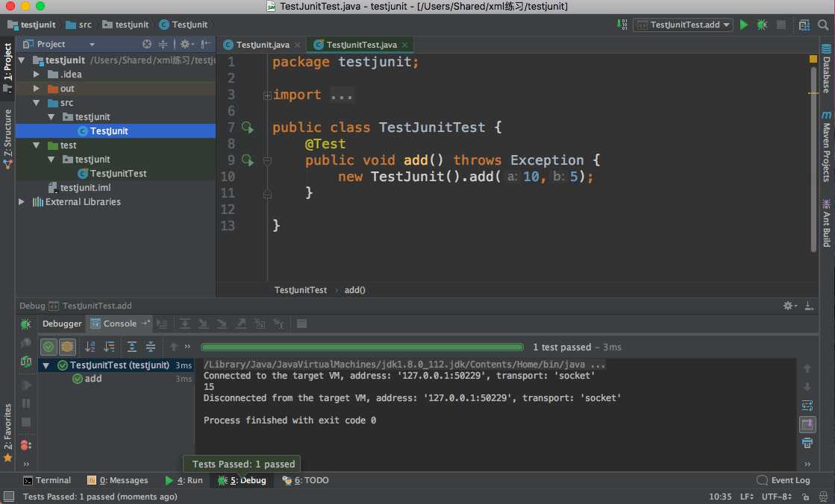
Task: Expand the out folder arrow
Action: (x=37, y=88)
